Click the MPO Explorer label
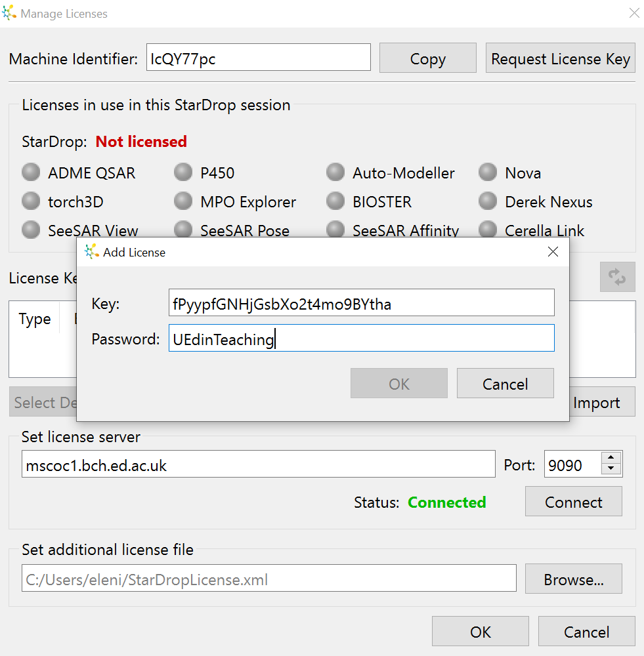This screenshot has width=644, height=656. (248, 201)
